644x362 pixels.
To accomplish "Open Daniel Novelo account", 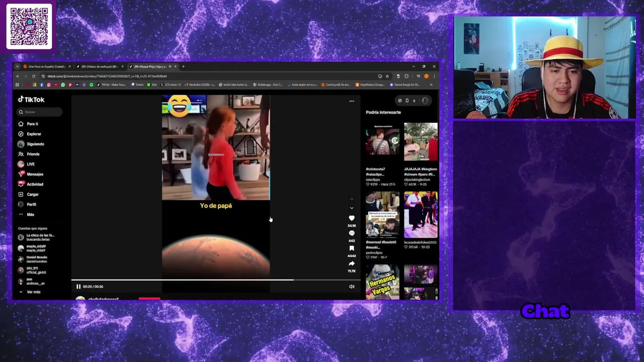I will 33,259.
